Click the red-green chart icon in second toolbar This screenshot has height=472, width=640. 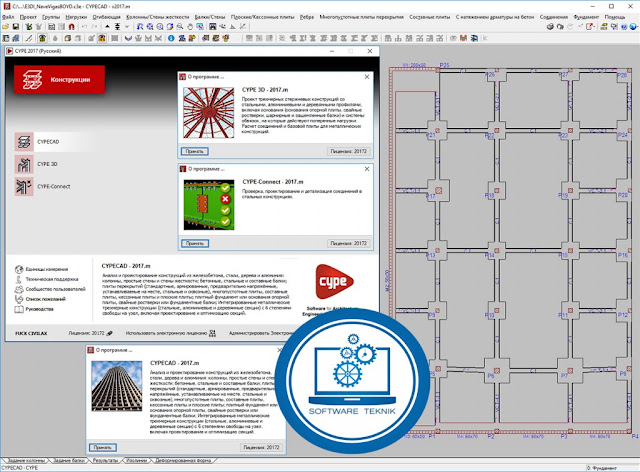click(463, 38)
